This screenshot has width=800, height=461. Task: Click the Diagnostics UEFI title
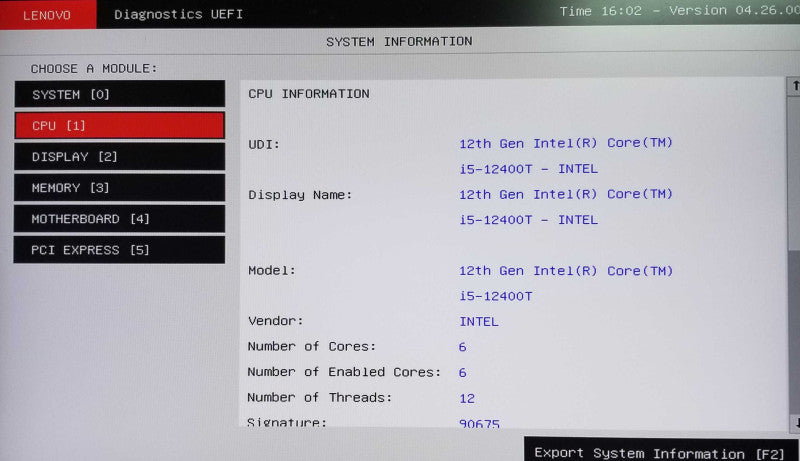tap(179, 14)
